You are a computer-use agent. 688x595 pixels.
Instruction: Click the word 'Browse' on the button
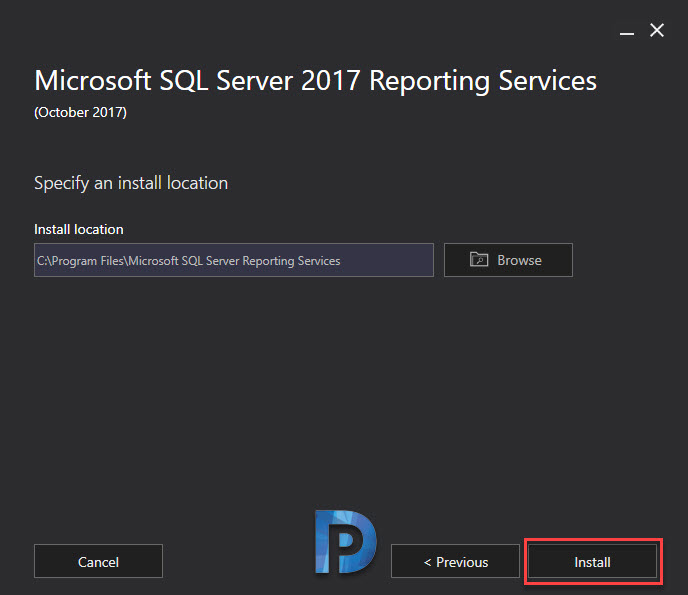click(x=520, y=260)
